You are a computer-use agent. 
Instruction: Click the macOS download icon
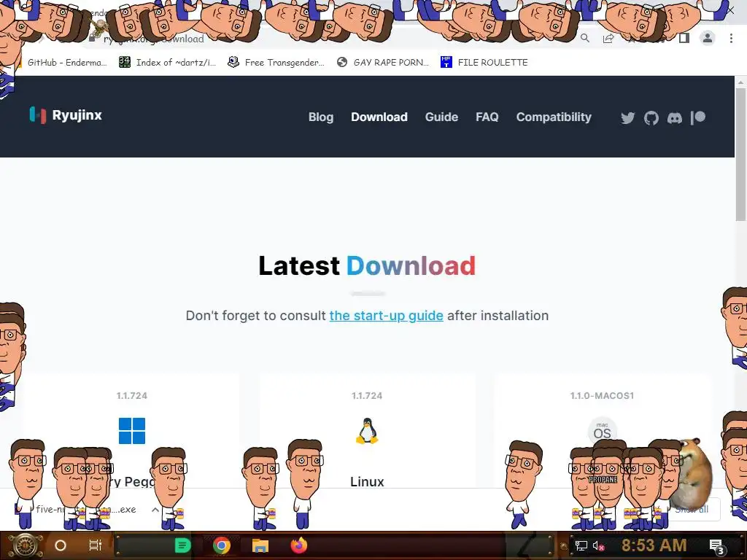click(602, 430)
